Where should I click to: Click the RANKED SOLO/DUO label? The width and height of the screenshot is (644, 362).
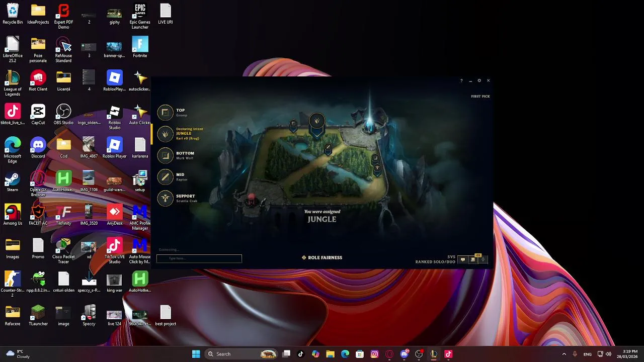click(435, 262)
